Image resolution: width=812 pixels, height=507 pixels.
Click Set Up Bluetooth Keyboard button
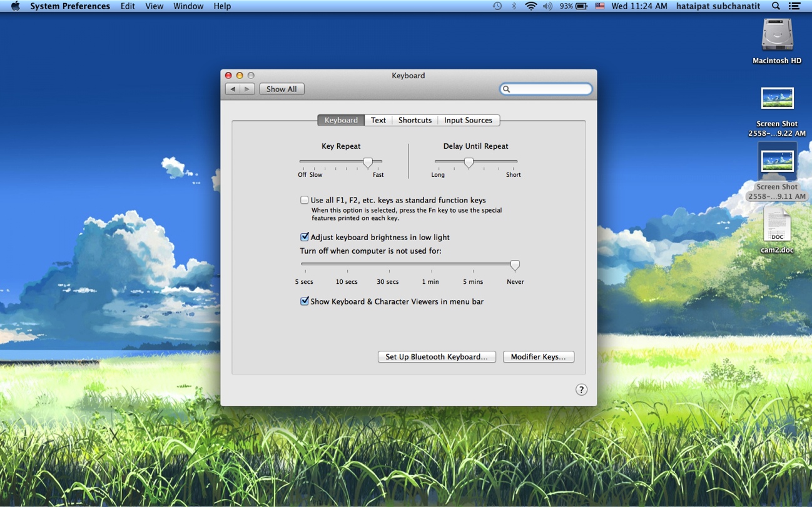[437, 357]
